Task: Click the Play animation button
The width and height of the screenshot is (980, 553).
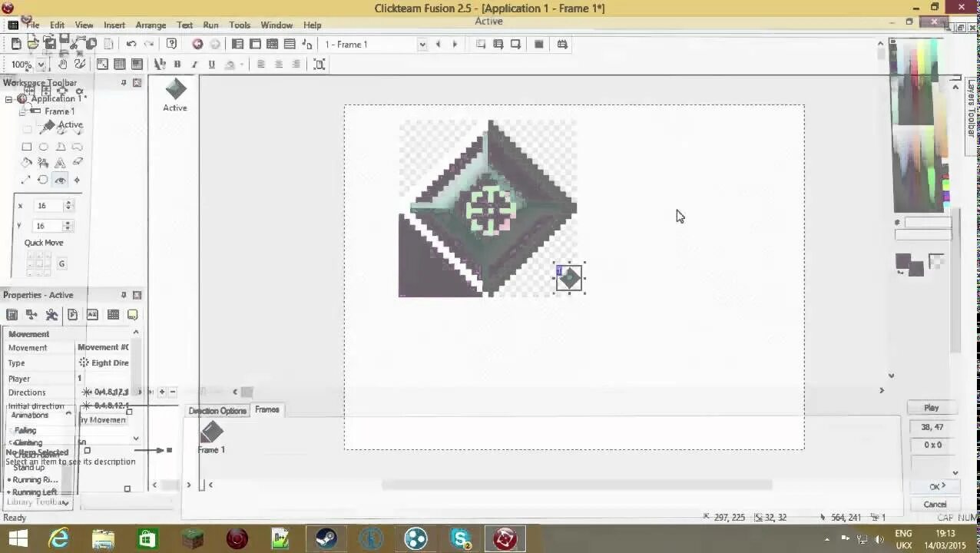Action: click(x=932, y=408)
